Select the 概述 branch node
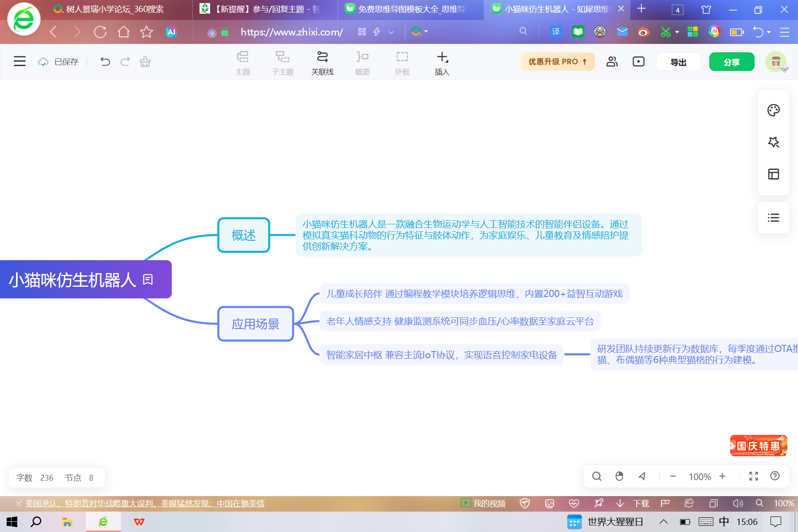This screenshot has height=532, width=798. point(244,235)
